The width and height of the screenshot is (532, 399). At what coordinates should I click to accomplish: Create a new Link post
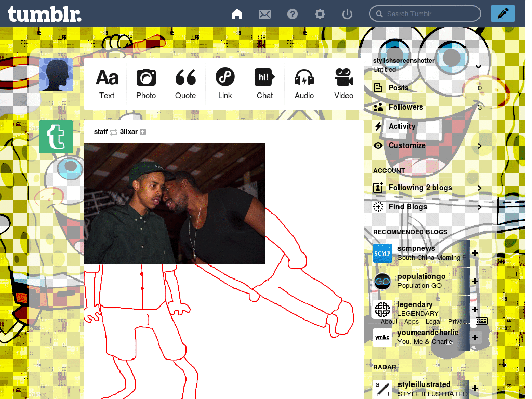tap(225, 84)
